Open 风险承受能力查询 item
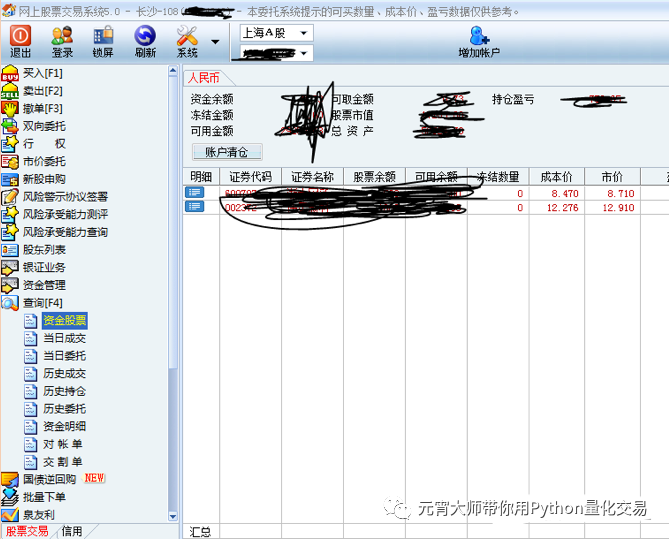The height and width of the screenshot is (539, 669). click(x=55, y=232)
